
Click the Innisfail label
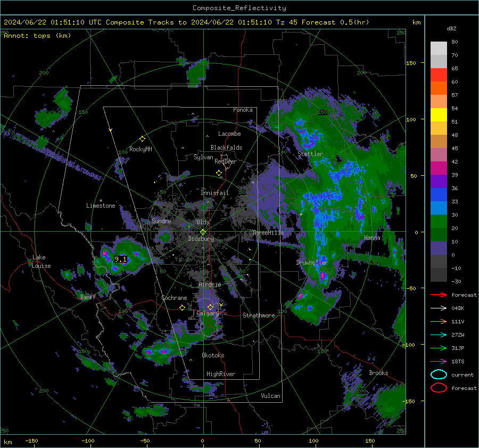[x=214, y=193]
